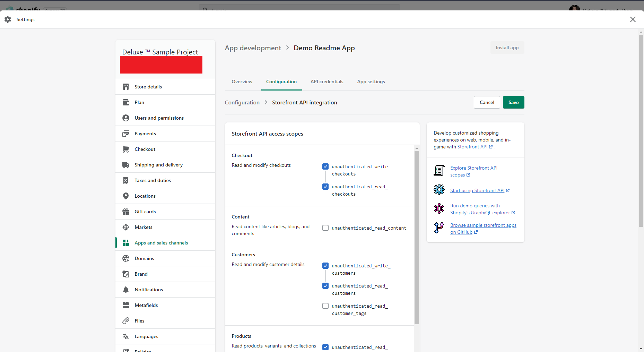Viewport: 644px width, 352px height.
Task: Click the Store details storefront icon
Action: [126, 87]
